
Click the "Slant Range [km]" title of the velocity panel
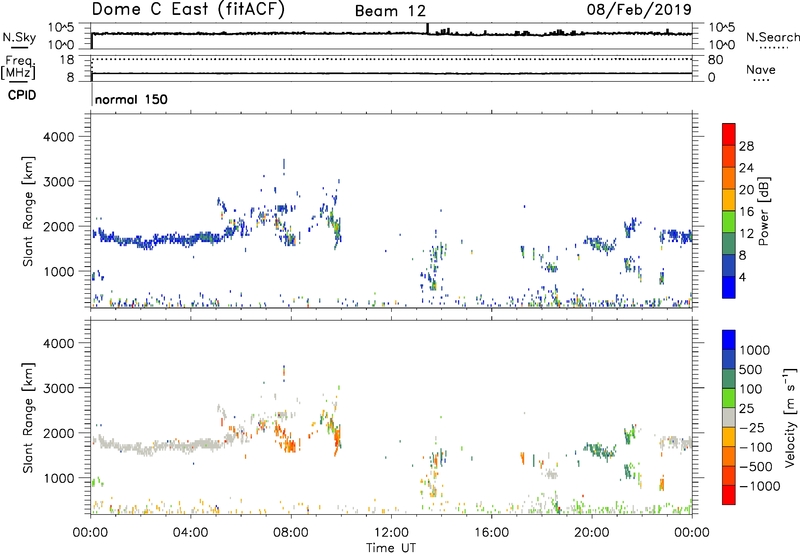(x=28, y=417)
